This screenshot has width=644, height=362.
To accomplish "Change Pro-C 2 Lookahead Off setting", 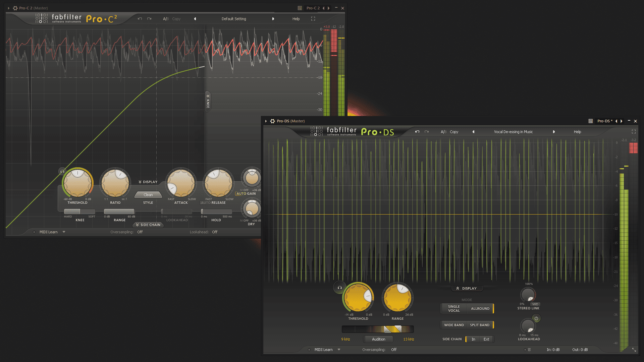I will [215, 232].
